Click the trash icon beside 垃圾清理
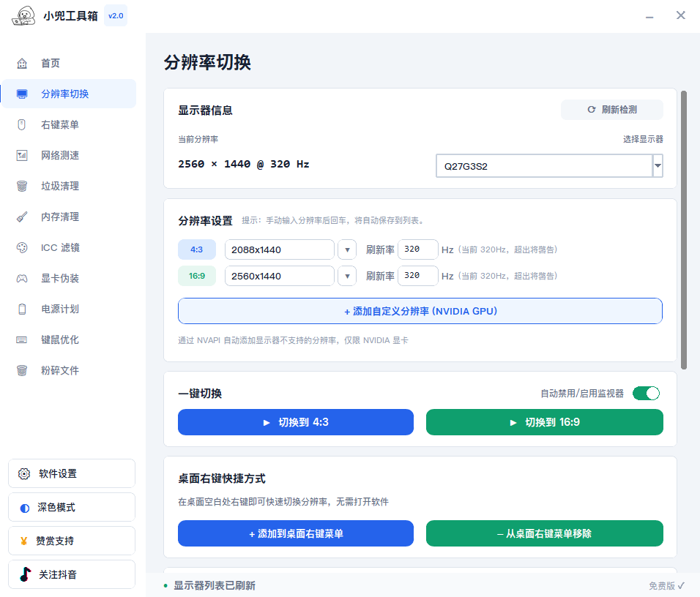Screen dimensions: 700x597 [x=22, y=186]
